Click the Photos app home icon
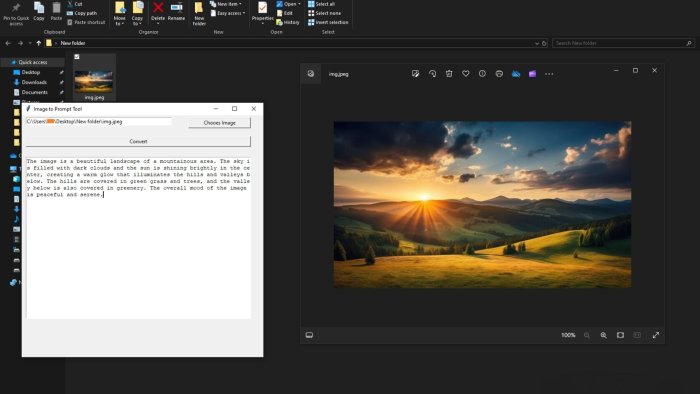Screen dimensions: 700x394 [x=311, y=74]
